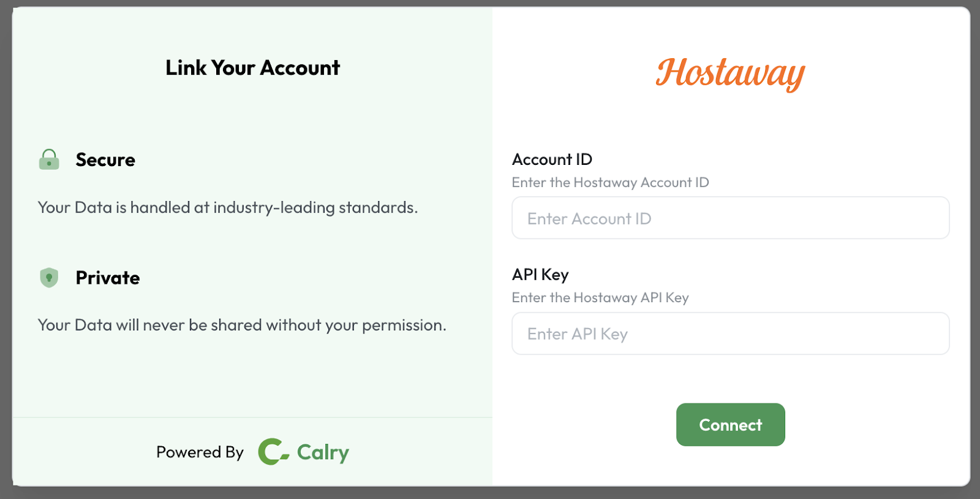
Task: Click the Link Your Account heading
Action: tap(252, 67)
